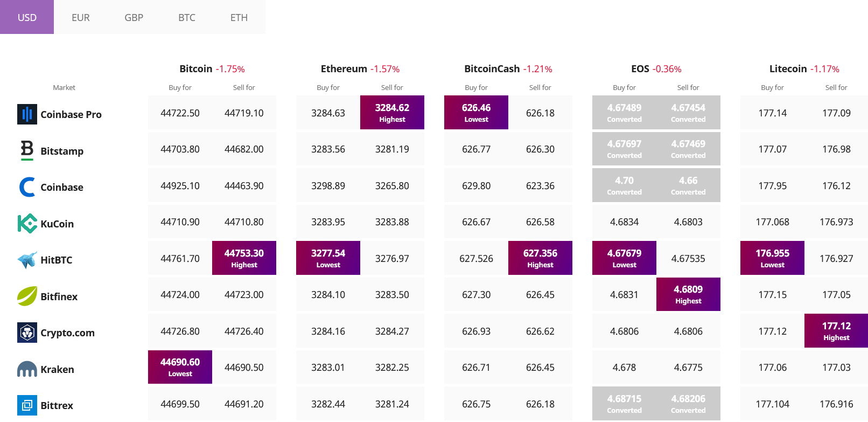Click Coinbase Pro Bitcoin buy price 44722.50
This screenshot has height=422, width=868.
coord(180,113)
